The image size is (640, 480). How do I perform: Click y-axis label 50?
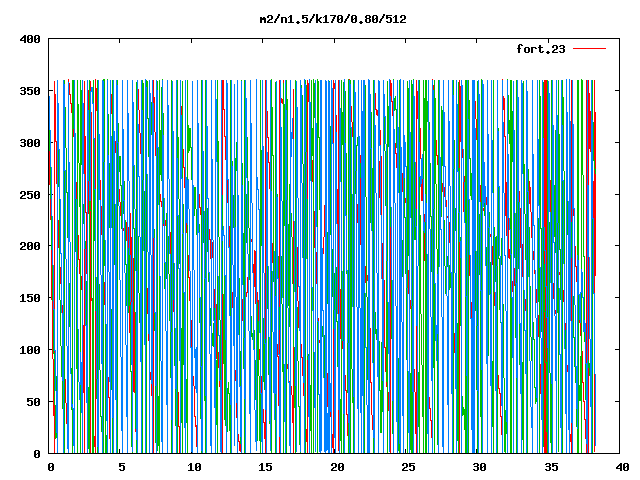[33, 402]
